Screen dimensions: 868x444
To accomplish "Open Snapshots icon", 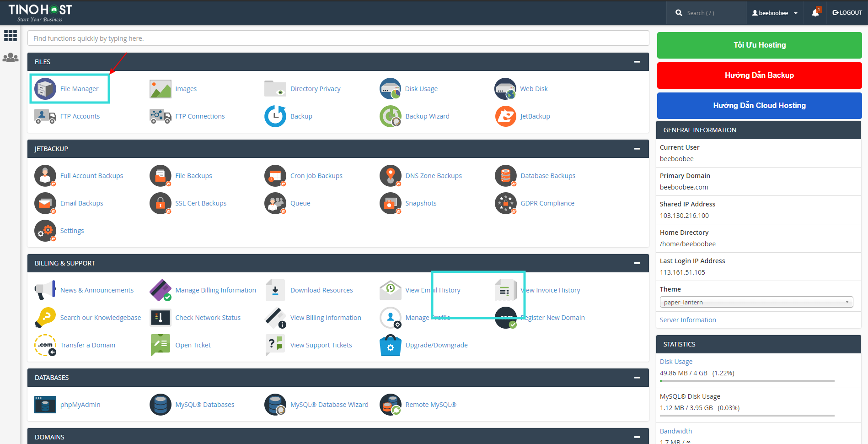I will 391,203.
